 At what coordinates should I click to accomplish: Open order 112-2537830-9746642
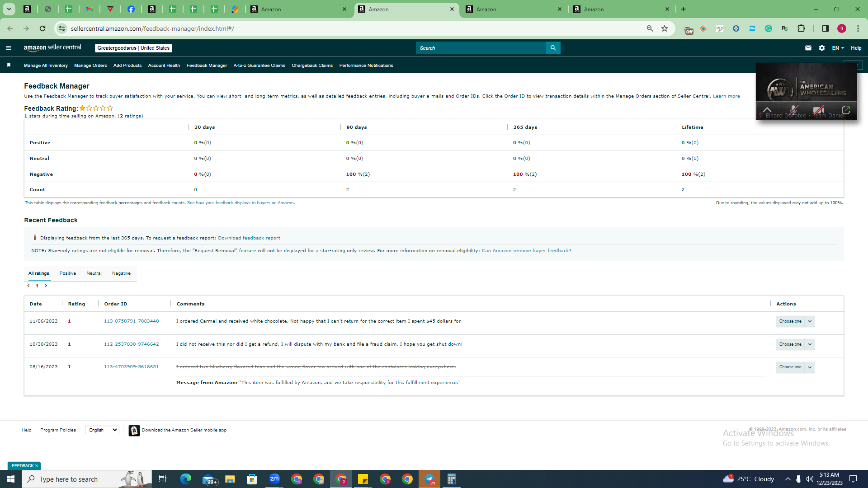pos(132,344)
